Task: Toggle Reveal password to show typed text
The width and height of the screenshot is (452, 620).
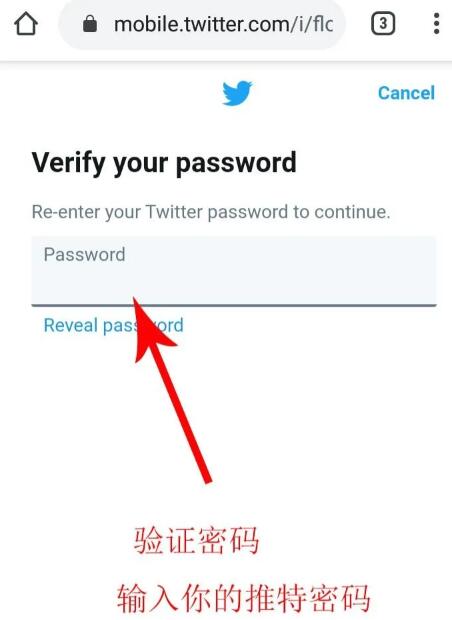Action: pos(113,325)
